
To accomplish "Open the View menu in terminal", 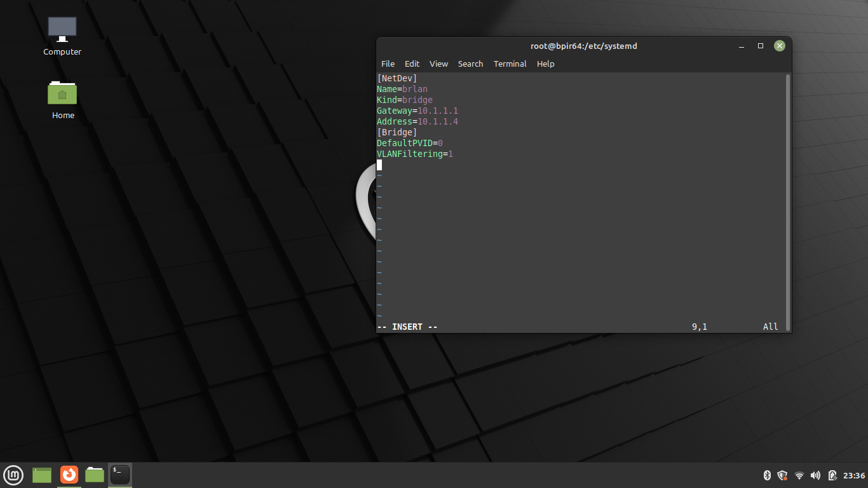I will [x=438, y=64].
